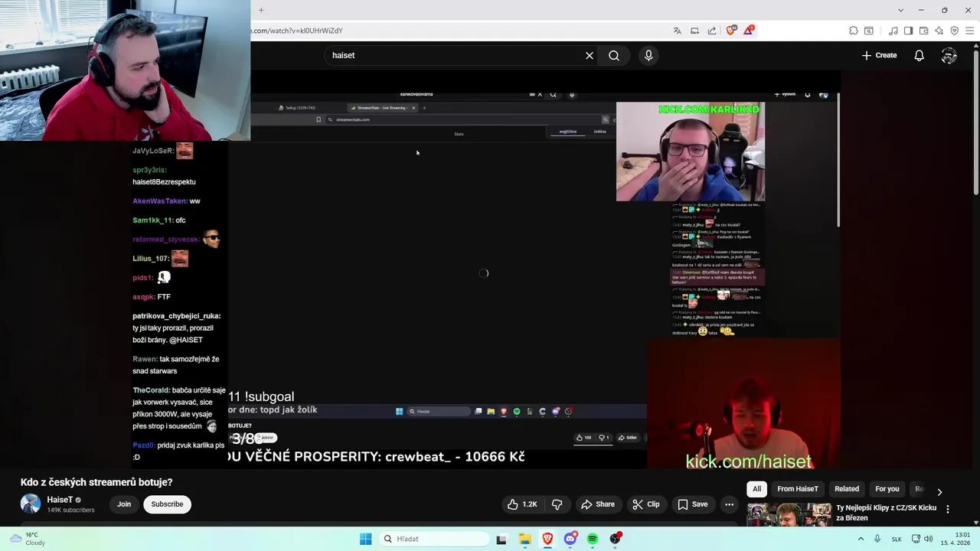Image resolution: width=980 pixels, height=551 pixels.
Task: Open OBS Studio from the taskbar
Action: click(x=616, y=539)
